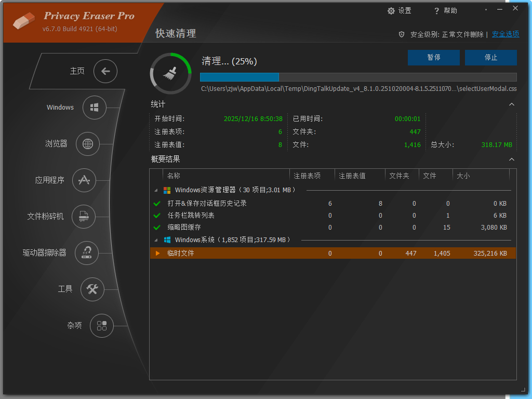
Task: Open the miscellaneous (杂项) grid icon
Action: pos(102,326)
